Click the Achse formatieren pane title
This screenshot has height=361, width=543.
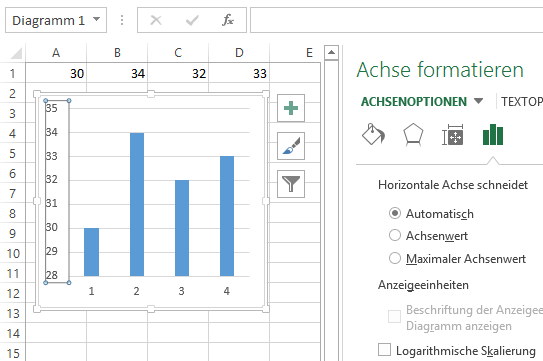pyautogui.click(x=440, y=70)
